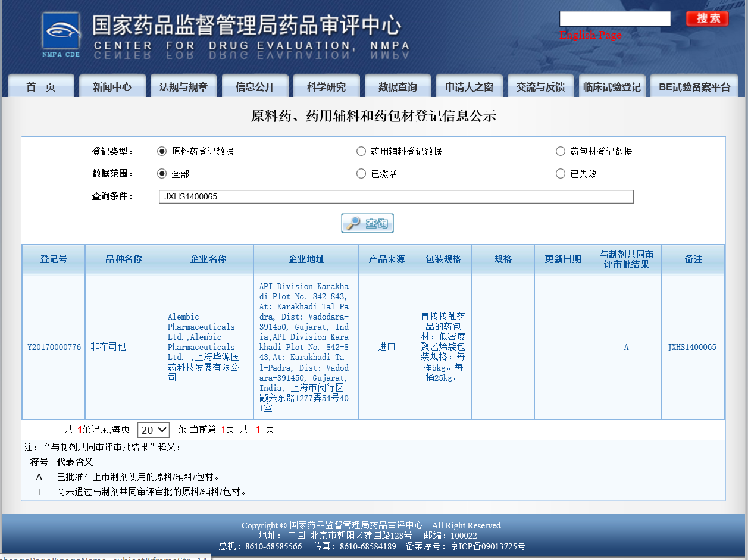Open the English Page link

pos(590,35)
